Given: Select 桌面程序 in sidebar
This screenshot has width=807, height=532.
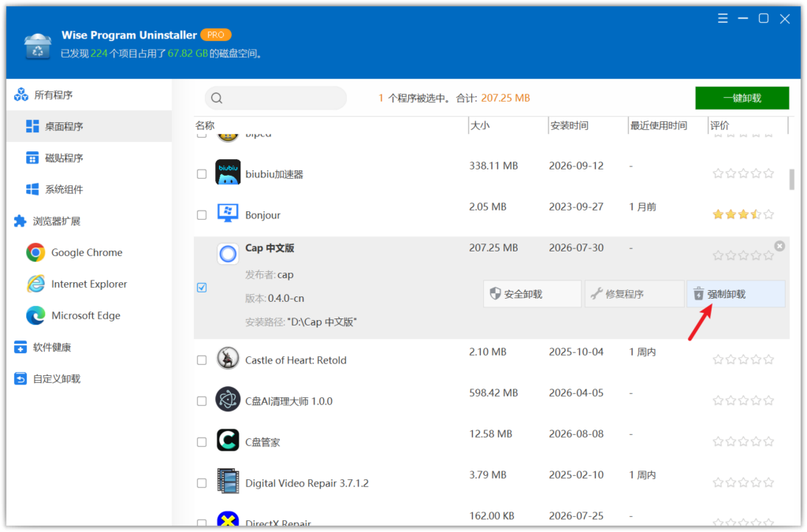Looking at the screenshot, I should coord(89,126).
